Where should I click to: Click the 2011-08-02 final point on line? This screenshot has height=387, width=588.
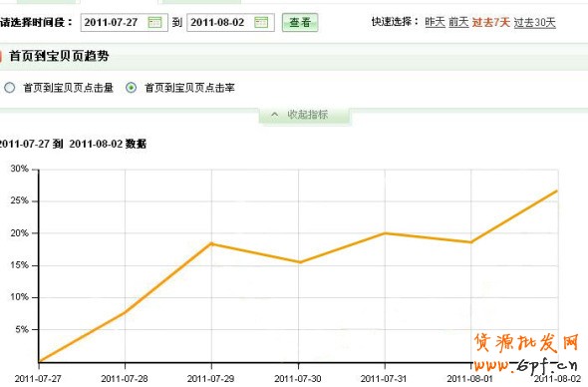click(x=556, y=192)
